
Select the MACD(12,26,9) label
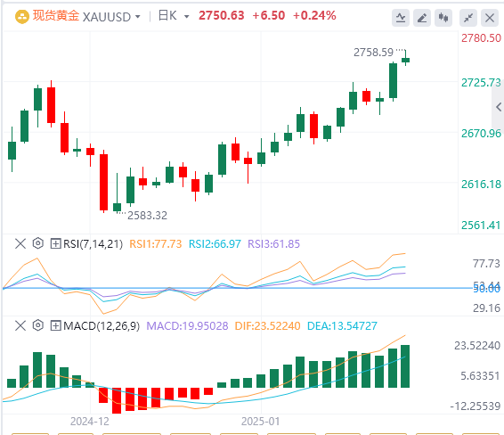(x=102, y=326)
